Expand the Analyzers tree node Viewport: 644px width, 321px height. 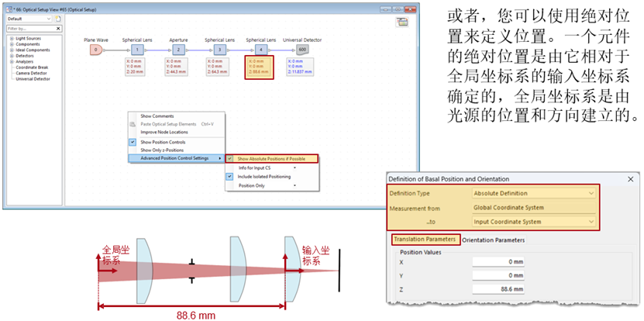click(12, 62)
